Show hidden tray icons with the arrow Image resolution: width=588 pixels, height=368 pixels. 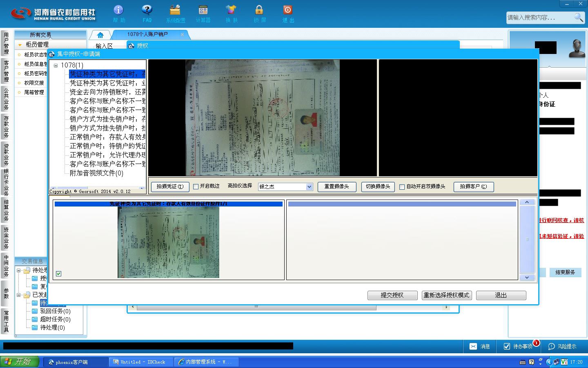pyautogui.click(x=549, y=362)
